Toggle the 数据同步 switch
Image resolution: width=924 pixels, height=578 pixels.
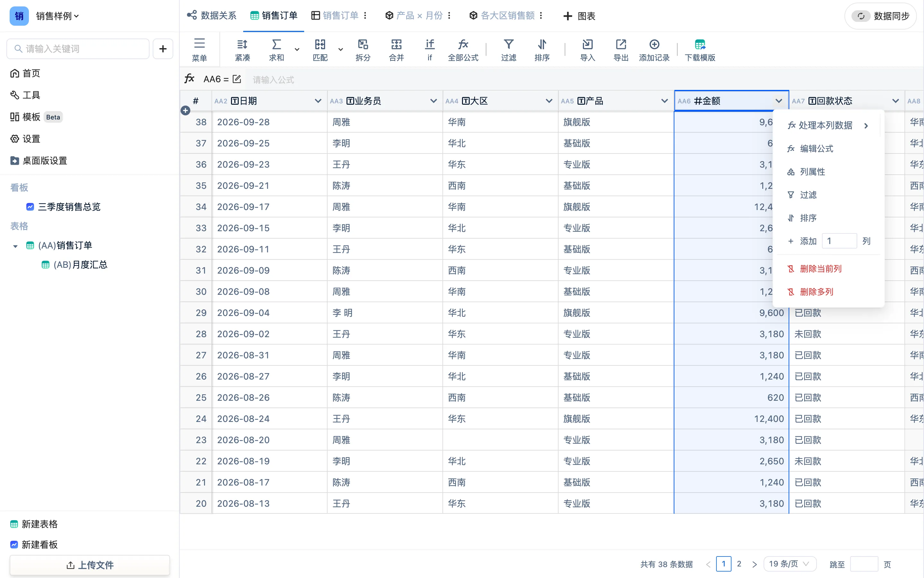click(860, 16)
